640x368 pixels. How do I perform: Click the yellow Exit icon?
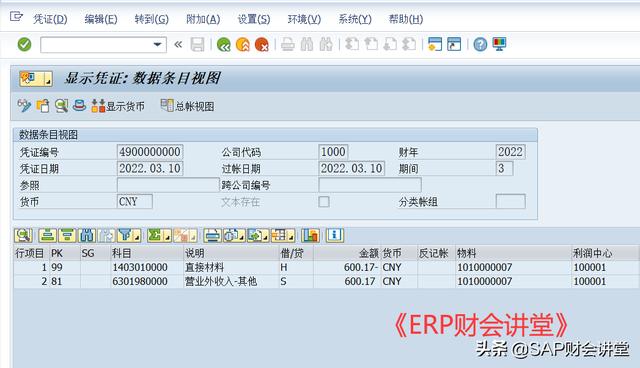coord(242,44)
